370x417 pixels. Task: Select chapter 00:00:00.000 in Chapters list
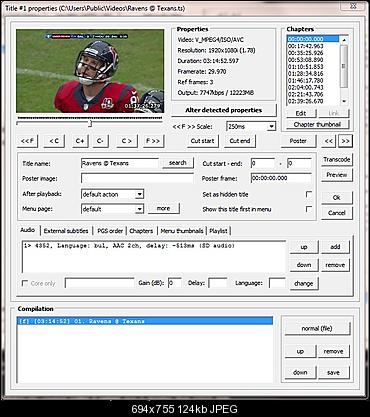(x=313, y=39)
